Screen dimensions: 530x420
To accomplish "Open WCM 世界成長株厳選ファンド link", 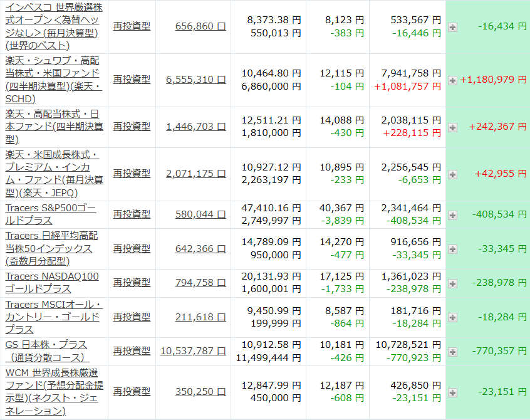I will click(54, 392).
